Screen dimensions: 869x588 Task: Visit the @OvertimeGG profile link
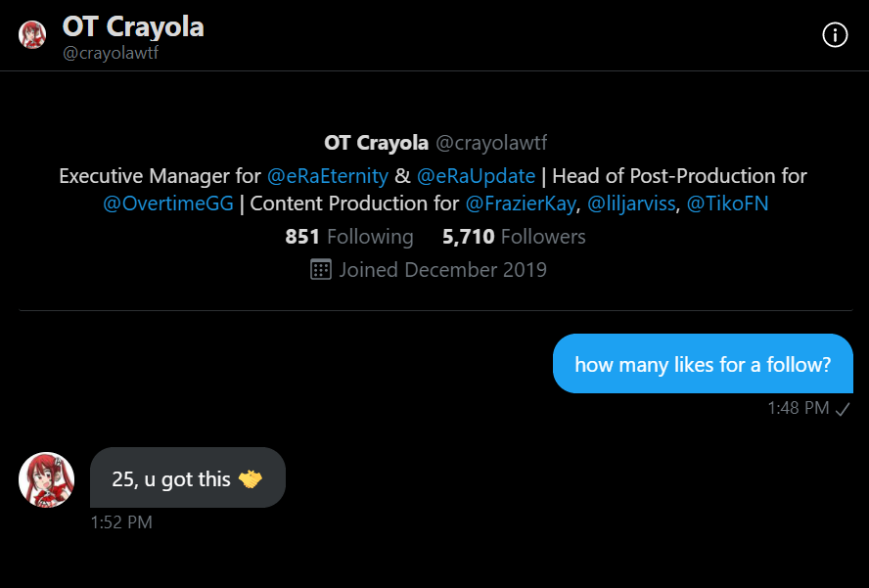167,204
